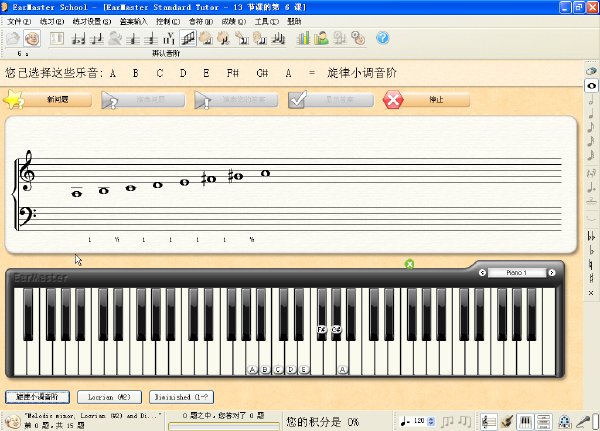Click the treble clef on the staff

[27, 171]
